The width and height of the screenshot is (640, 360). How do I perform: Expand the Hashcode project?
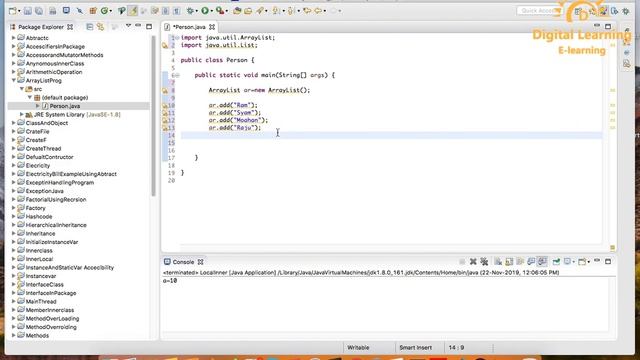(13, 216)
